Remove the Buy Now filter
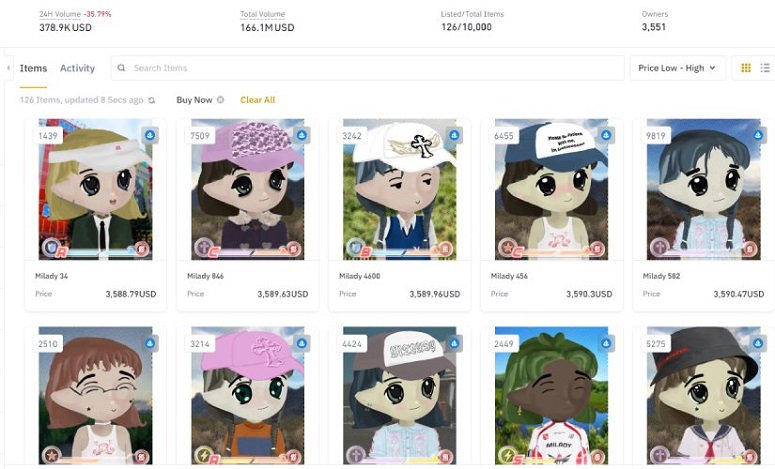775x469 pixels. tap(221, 100)
